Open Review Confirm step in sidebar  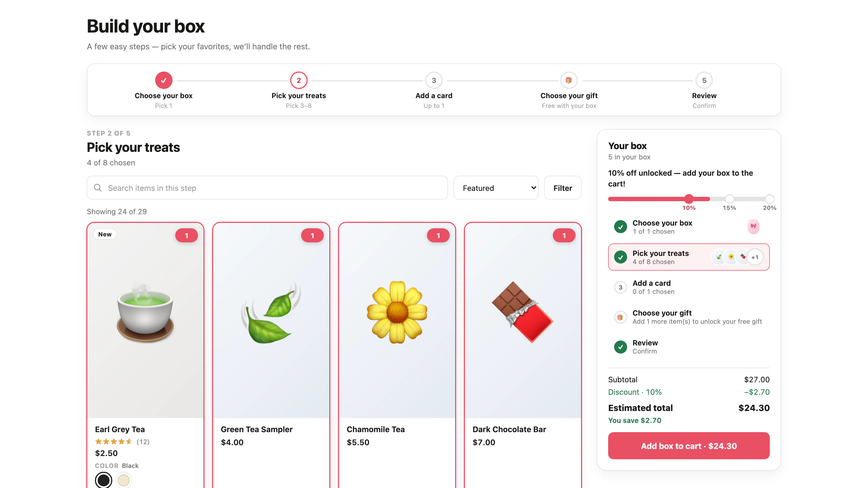click(688, 346)
